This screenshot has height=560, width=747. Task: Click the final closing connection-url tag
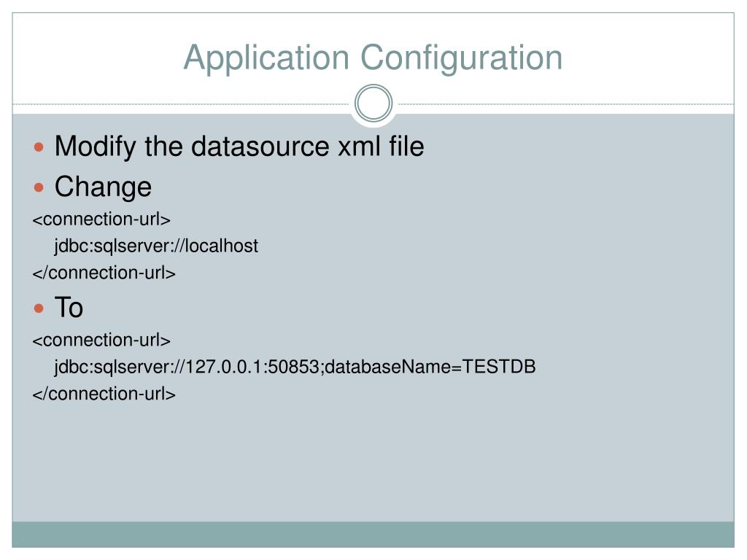104,394
